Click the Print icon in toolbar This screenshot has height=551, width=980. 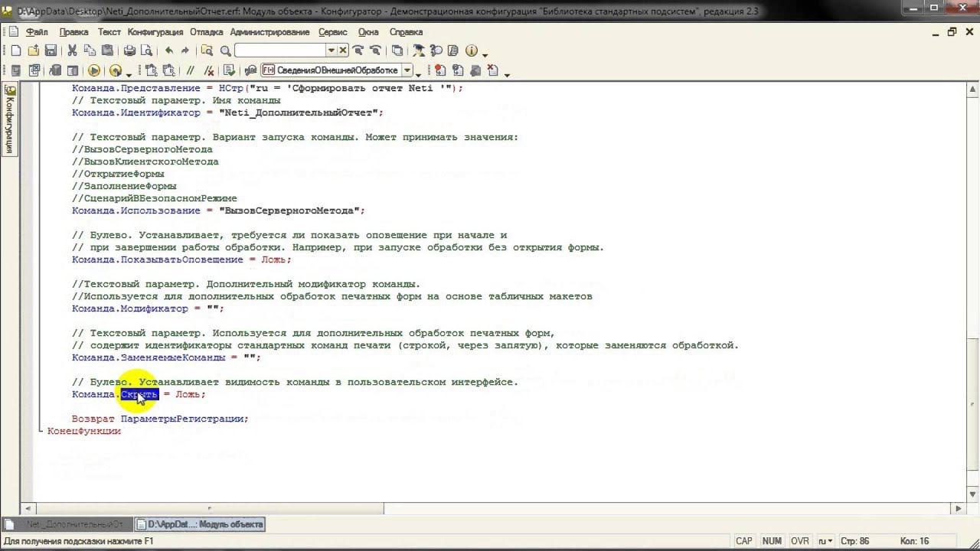pyautogui.click(x=129, y=51)
